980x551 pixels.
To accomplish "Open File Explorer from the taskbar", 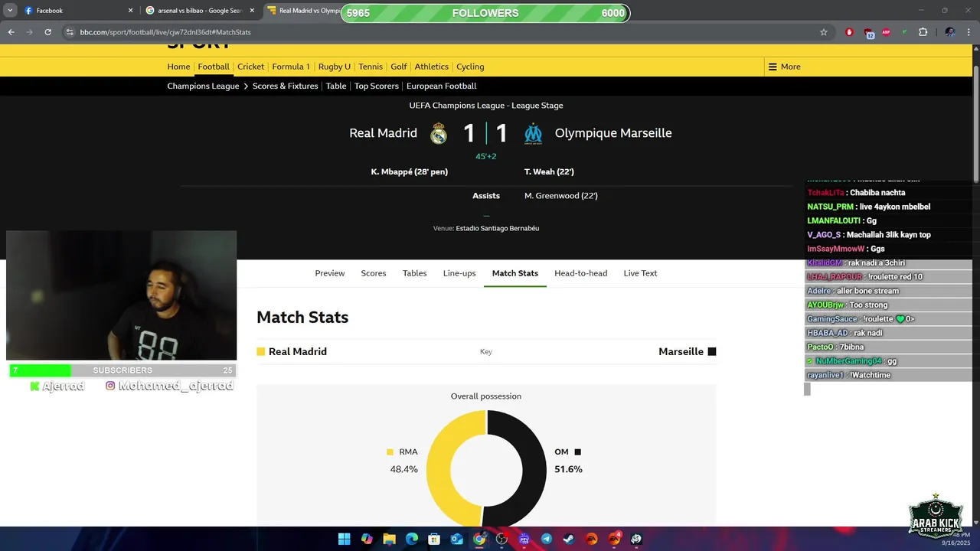I will coord(389,539).
